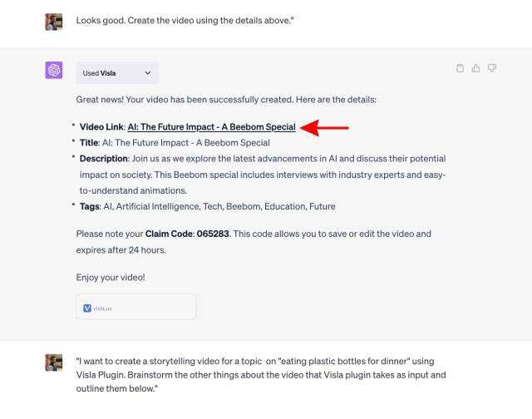Click the Claim Code 065283 text
Screen dimensions: 532x419
[x=187, y=234]
